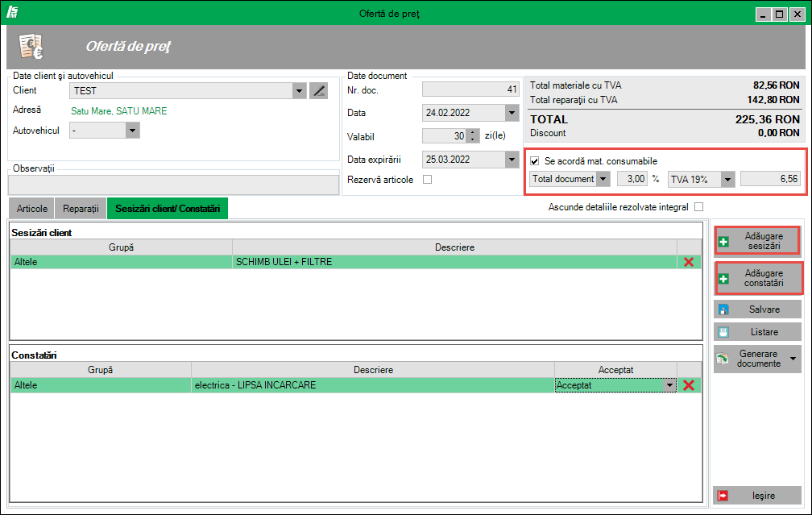
Task: Click the Valabil days stepper arrows
Action: pyautogui.click(x=472, y=136)
